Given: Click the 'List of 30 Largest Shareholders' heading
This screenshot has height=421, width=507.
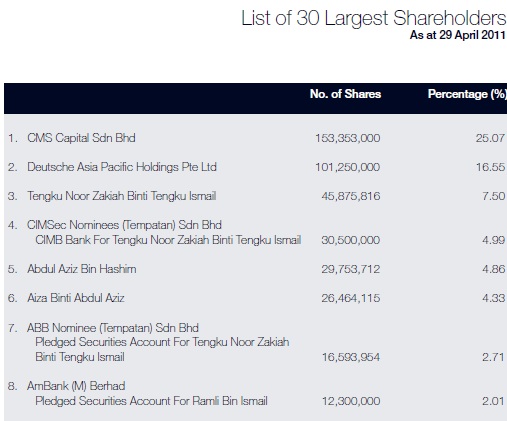Looking at the screenshot, I should click(374, 18).
